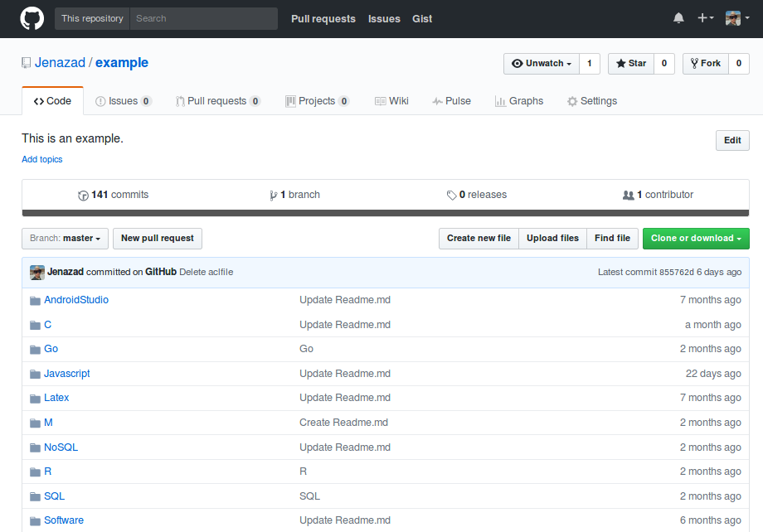Image resolution: width=763 pixels, height=532 pixels.
Task: Open the Projects tab
Action: tap(318, 101)
